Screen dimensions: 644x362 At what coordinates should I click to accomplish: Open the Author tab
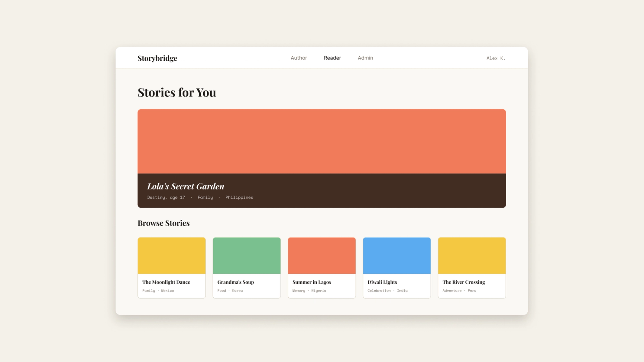click(299, 58)
